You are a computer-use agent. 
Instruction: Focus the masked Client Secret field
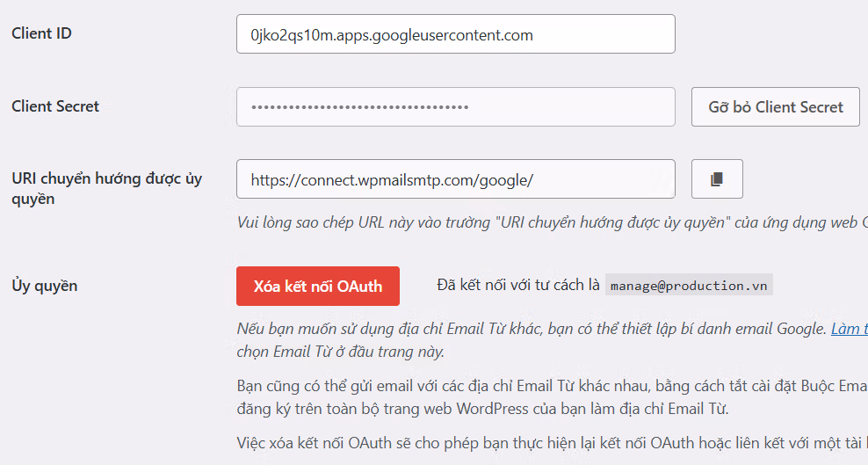point(455,106)
